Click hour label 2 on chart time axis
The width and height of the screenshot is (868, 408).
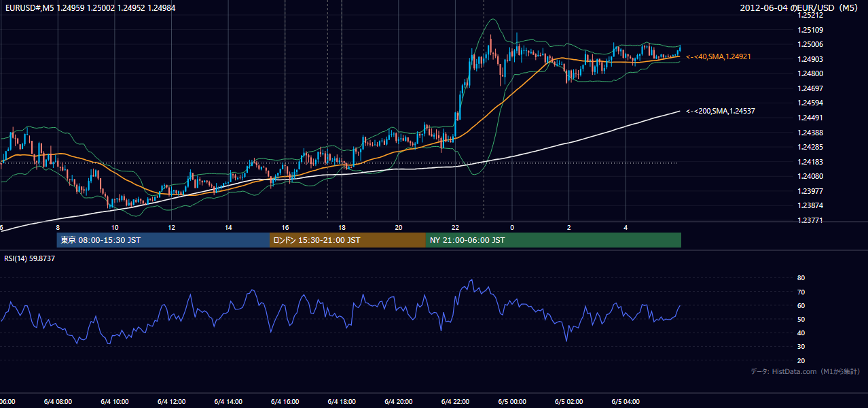(x=569, y=228)
